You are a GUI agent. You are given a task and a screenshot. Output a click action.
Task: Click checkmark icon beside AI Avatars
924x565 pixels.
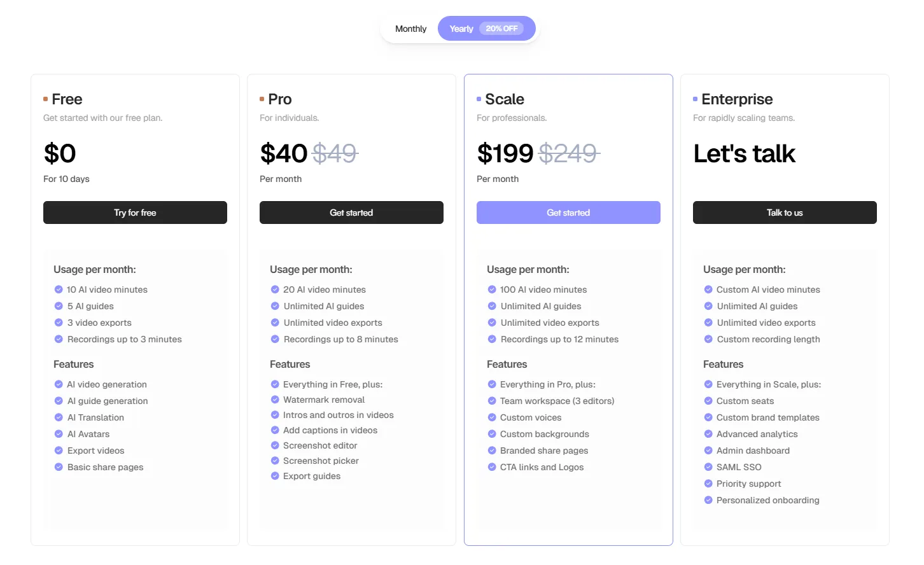pyautogui.click(x=59, y=434)
